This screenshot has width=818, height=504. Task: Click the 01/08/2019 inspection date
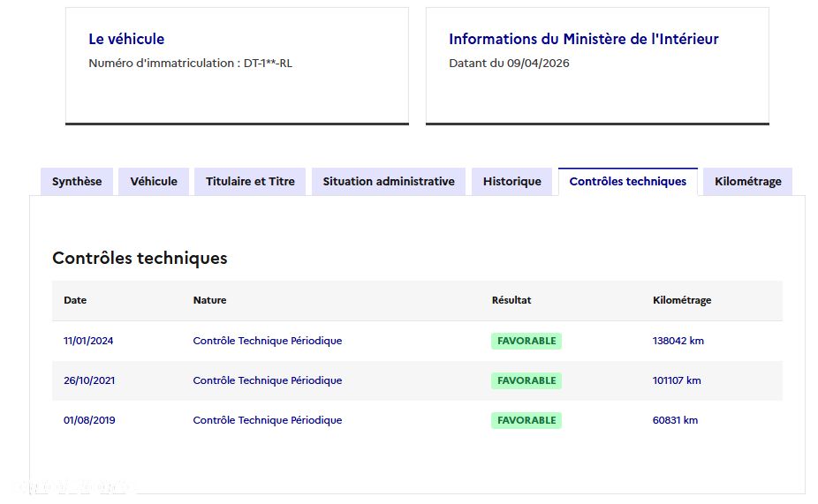pyautogui.click(x=89, y=420)
